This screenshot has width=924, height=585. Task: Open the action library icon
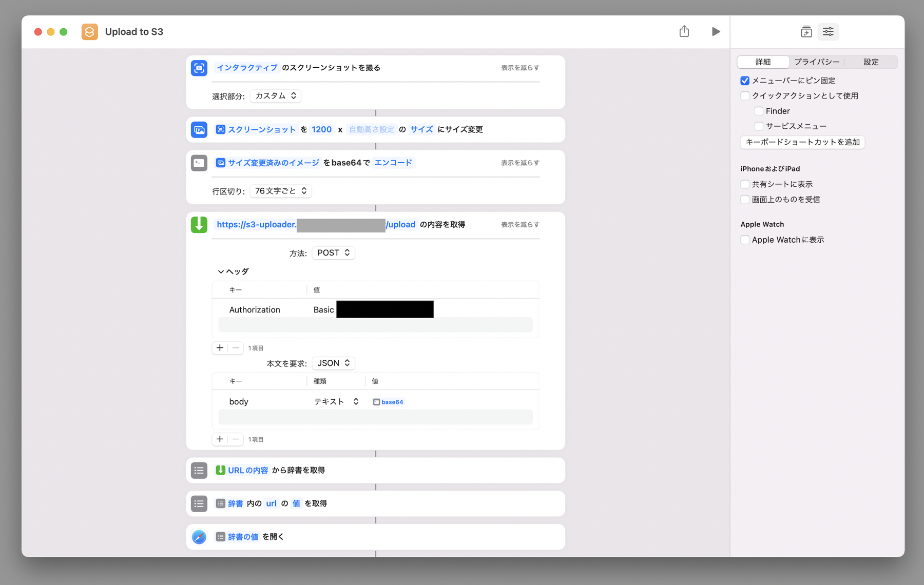coord(806,32)
